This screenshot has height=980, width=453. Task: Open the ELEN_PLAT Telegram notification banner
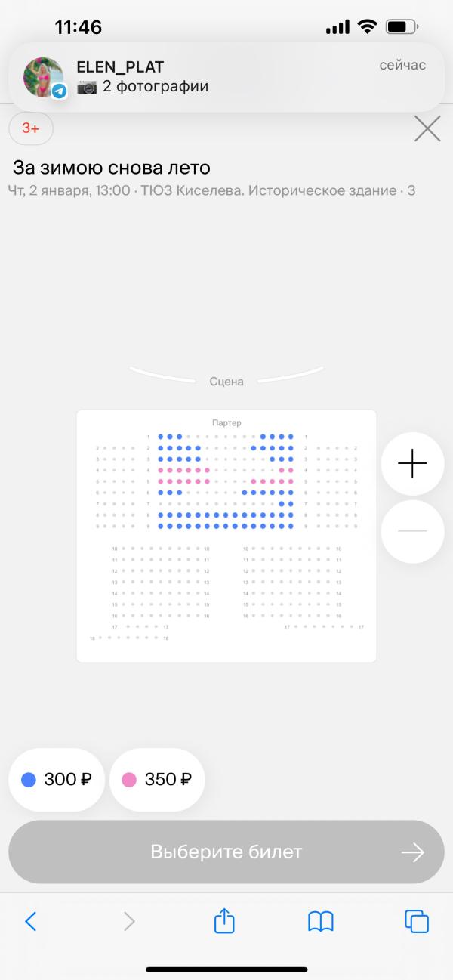coord(226,77)
